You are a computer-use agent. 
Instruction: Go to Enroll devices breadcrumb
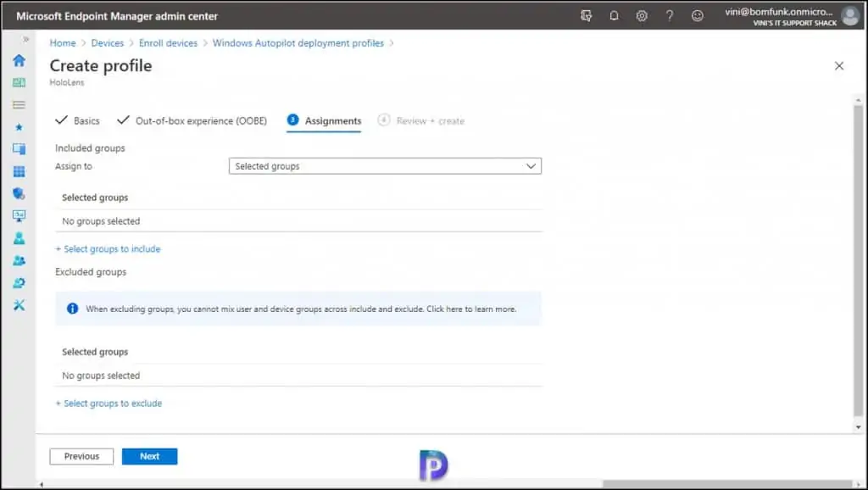pos(168,43)
